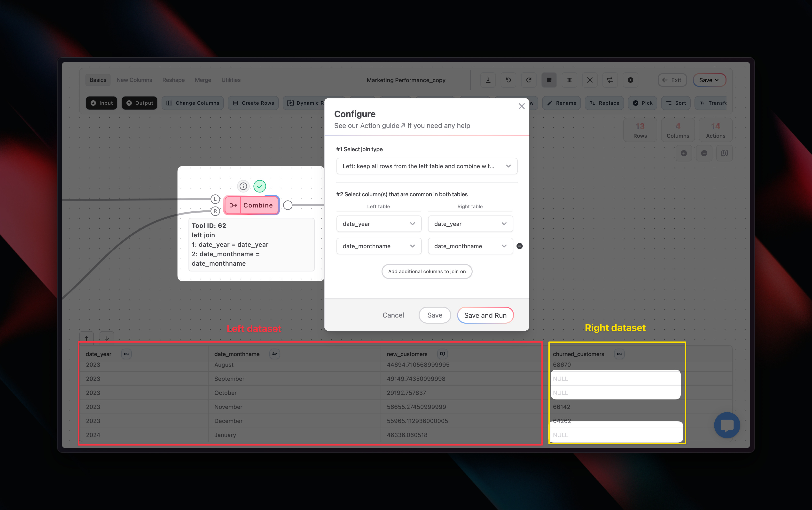The height and width of the screenshot is (510, 812).
Task: Open right table date_year dropdown
Action: (470, 224)
